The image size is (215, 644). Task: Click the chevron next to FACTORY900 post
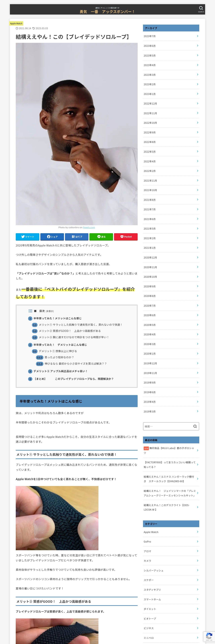click(197, 464)
